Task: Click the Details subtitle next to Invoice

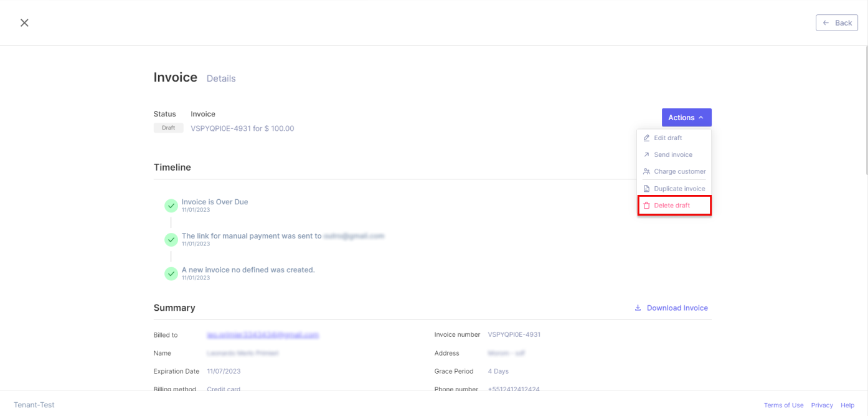Action: pyautogui.click(x=221, y=78)
